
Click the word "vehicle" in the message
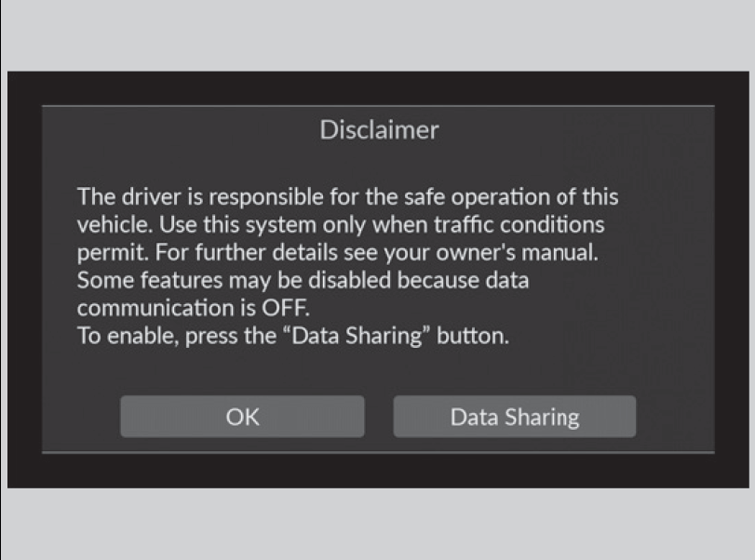(x=108, y=225)
